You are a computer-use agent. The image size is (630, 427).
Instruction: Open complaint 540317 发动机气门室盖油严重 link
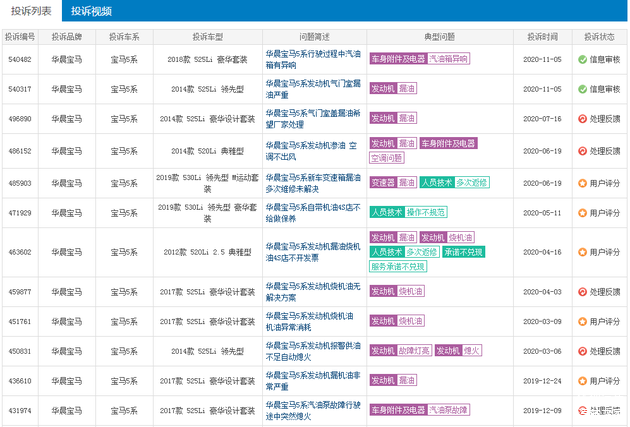(x=310, y=89)
